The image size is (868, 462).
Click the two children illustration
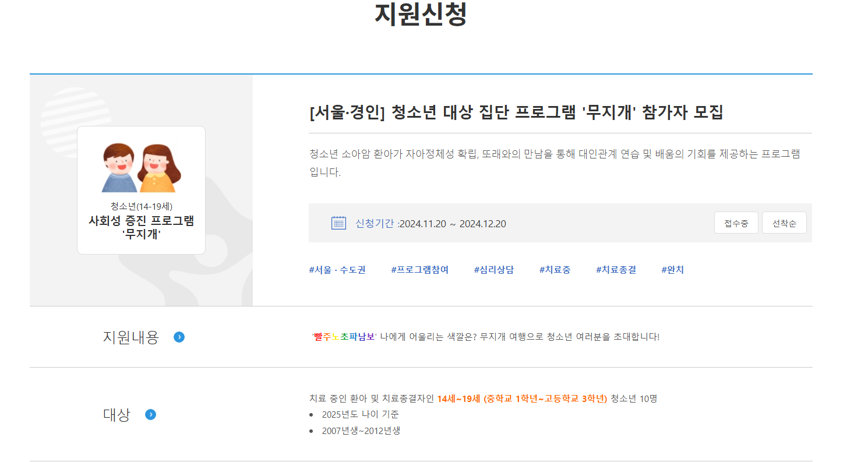click(x=141, y=168)
